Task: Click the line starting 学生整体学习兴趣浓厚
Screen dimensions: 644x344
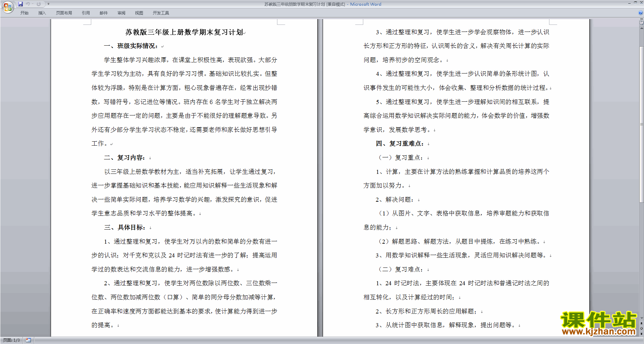Action: [191, 60]
